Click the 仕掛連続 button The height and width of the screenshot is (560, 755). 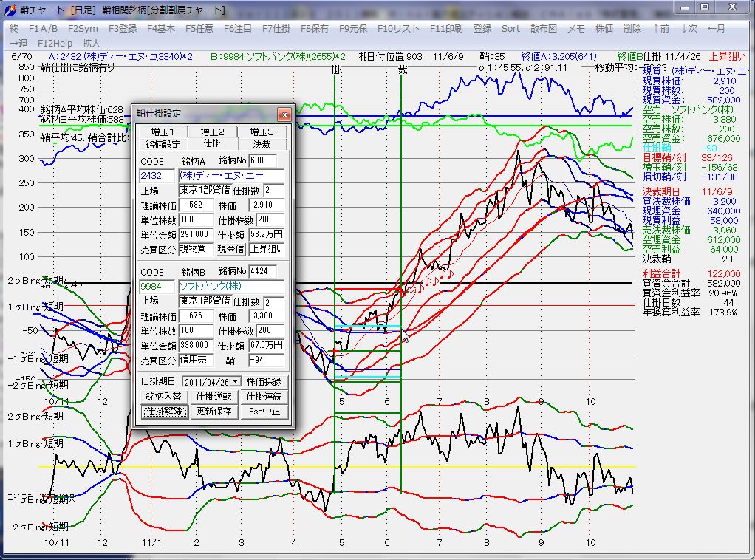(264, 397)
